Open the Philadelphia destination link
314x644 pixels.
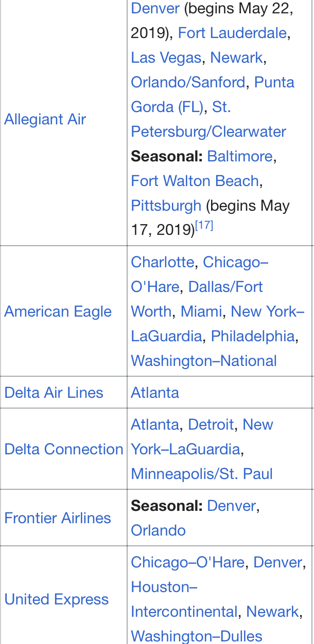(x=253, y=336)
